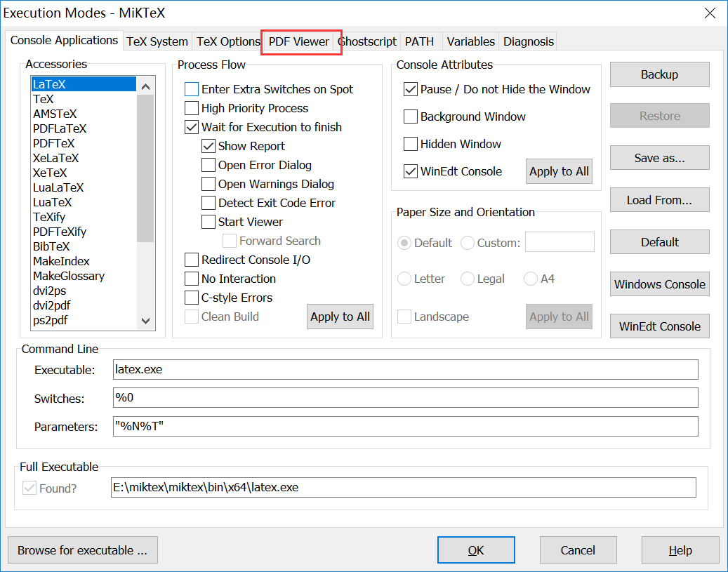The height and width of the screenshot is (572, 728).
Task: Select dvi2pdf in the Accessories list
Action: (x=84, y=305)
